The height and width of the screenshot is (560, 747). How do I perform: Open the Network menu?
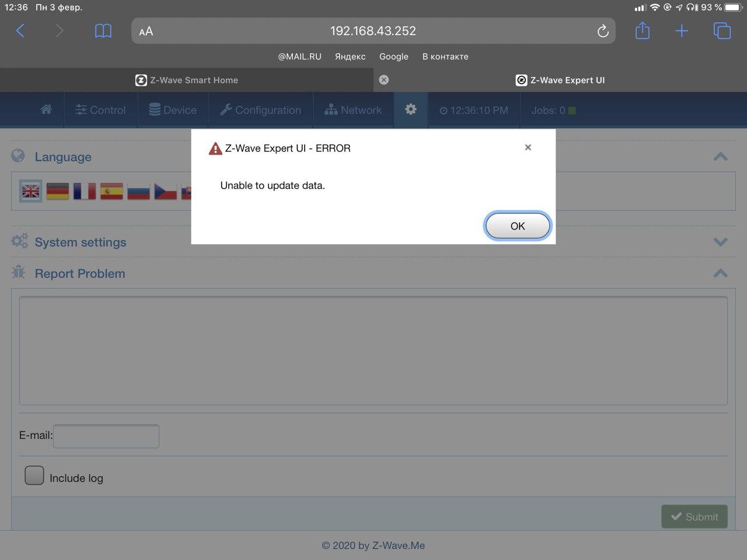click(353, 110)
